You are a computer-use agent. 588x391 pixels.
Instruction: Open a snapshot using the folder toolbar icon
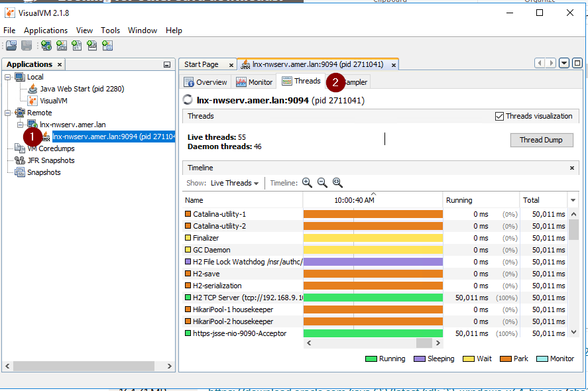tap(11, 46)
